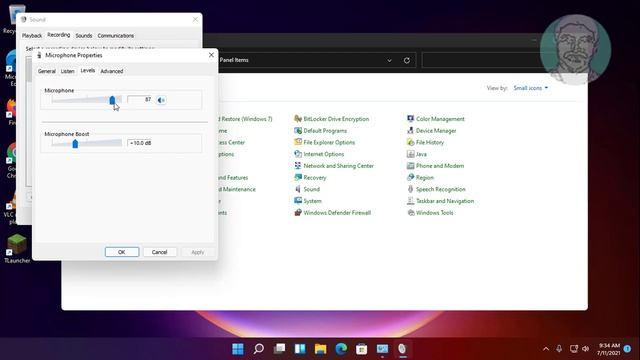Close the Microphone Properties dialog
Image resolution: width=640 pixels, height=360 pixels.
coord(211,55)
